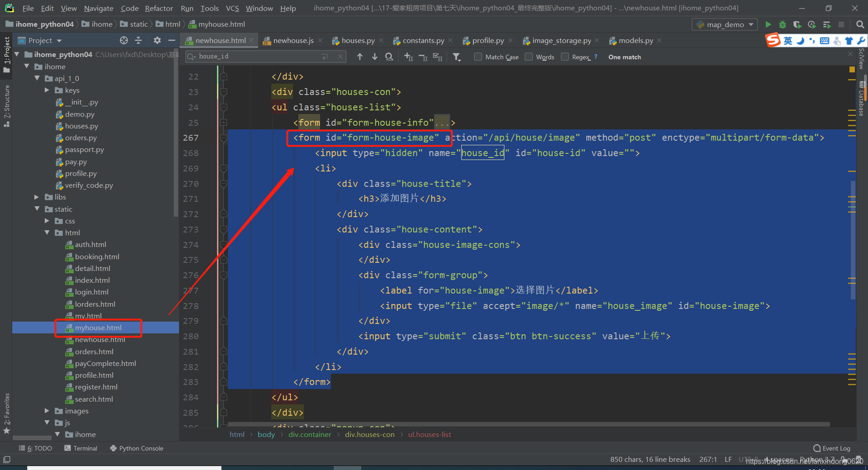
Task: Open the Terminal tool window
Action: tap(81, 448)
